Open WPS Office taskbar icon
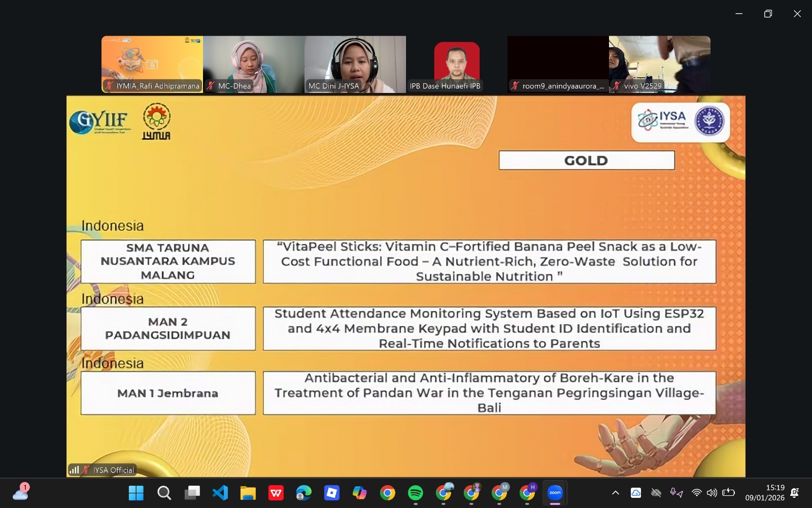The height and width of the screenshot is (508, 812). pyautogui.click(x=276, y=493)
